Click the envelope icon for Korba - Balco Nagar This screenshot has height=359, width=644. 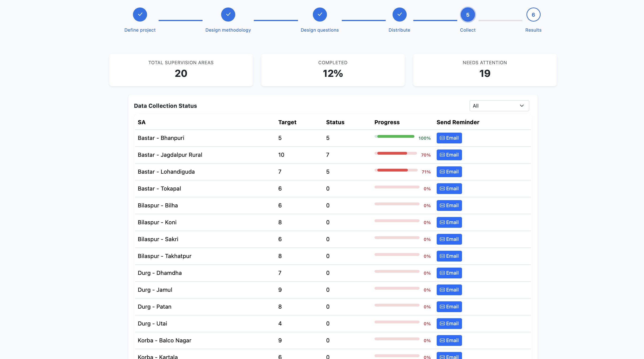coord(442,340)
